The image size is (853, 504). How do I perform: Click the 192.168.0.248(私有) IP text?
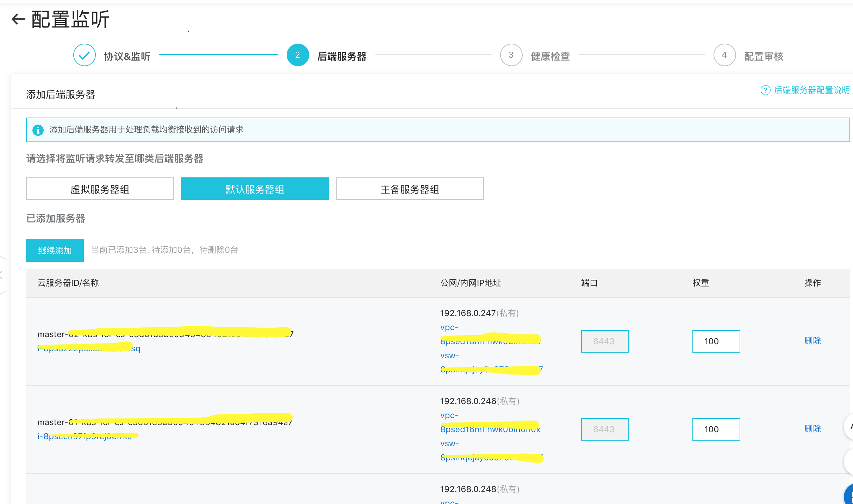point(480,489)
